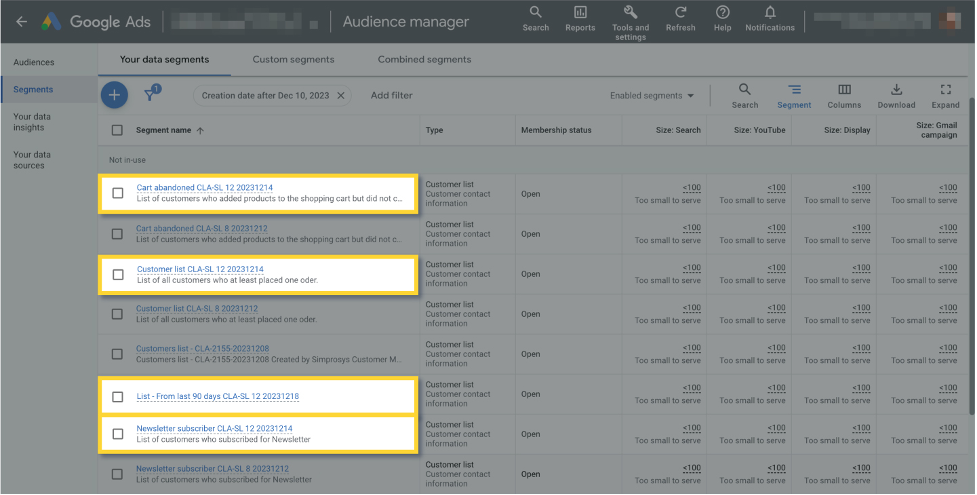This screenshot has height=495, width=977.
Task: Switch to Combined segments tab
Action: tap(424, 60)
